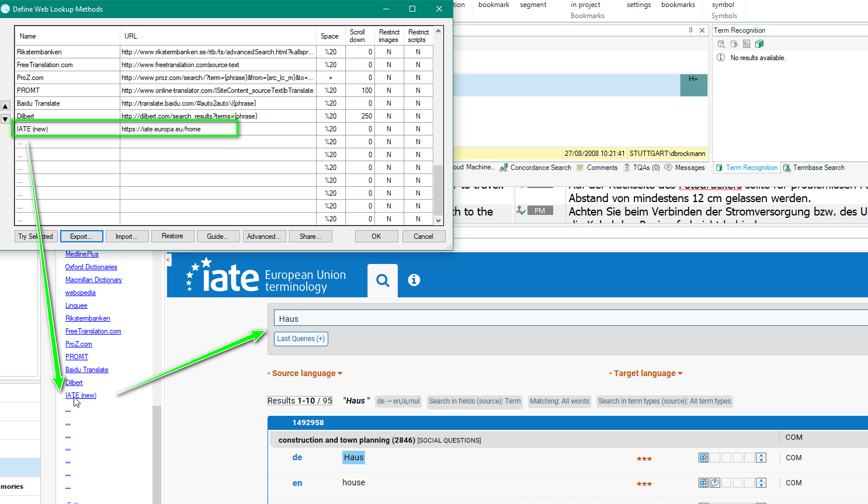Click the Scroll down '250' cell in the Dilbert row
868x504 pixels.
pyautogui.click(x=360, y=116)
